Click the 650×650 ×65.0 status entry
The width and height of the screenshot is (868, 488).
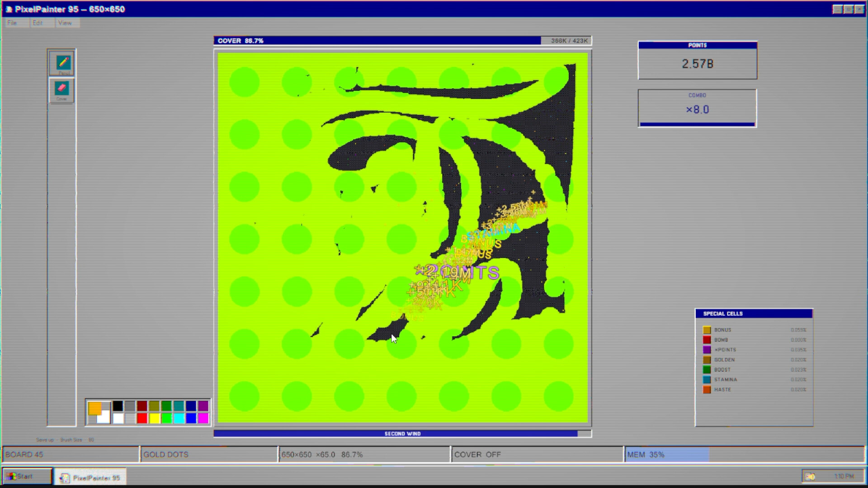(364, 455)
